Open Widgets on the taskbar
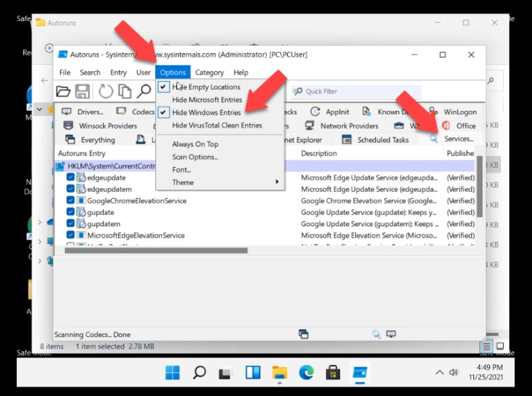Image resolution: width=532 pixels, height=396 pixels. pyautogui.click(x=252, y=372)
